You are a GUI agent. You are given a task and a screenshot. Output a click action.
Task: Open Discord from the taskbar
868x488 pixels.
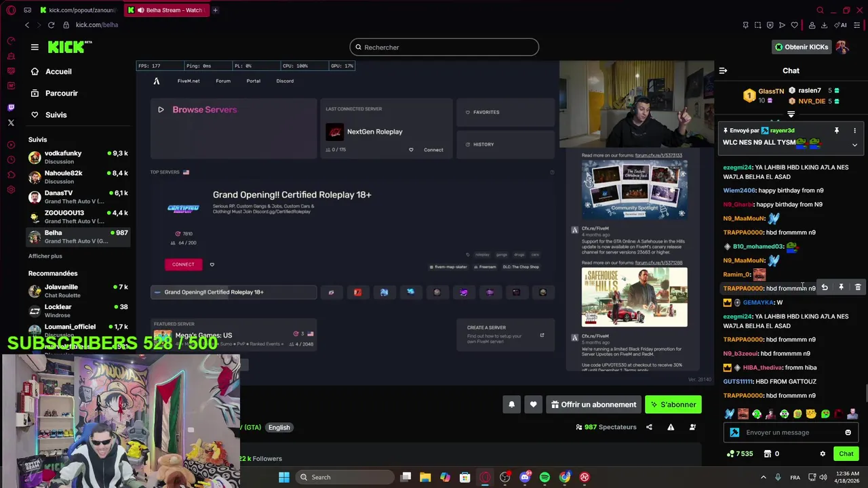pyautogui.click(x=525, y=477)
